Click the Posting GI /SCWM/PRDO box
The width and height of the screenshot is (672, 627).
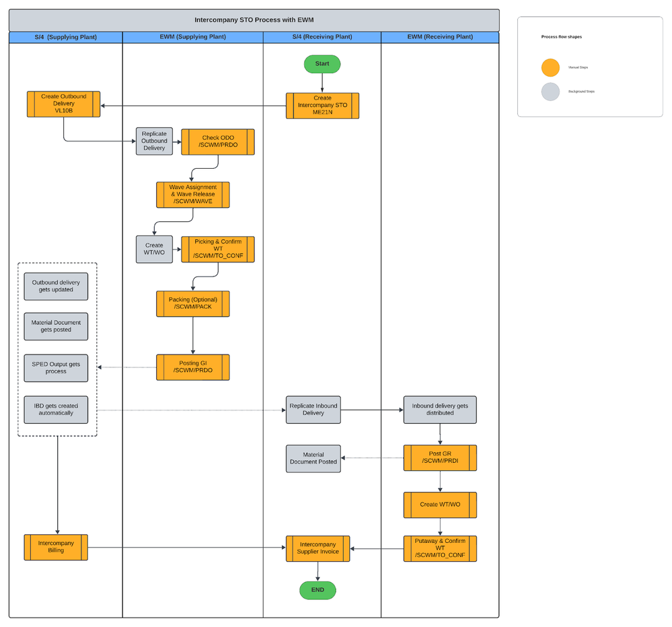click(x=193, y=367)
